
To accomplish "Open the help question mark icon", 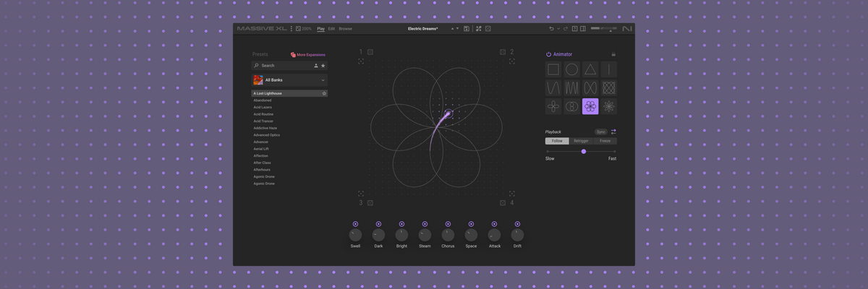I will tap(574, 29).
